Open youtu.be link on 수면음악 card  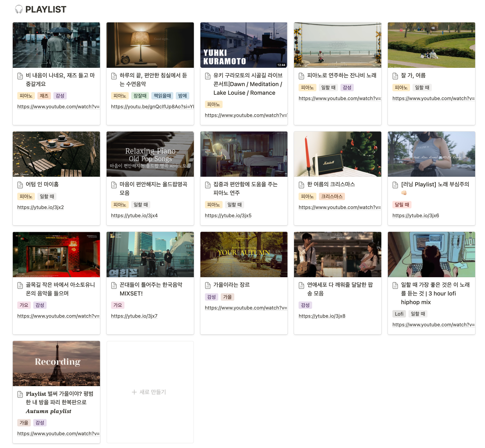pos(152,107)
